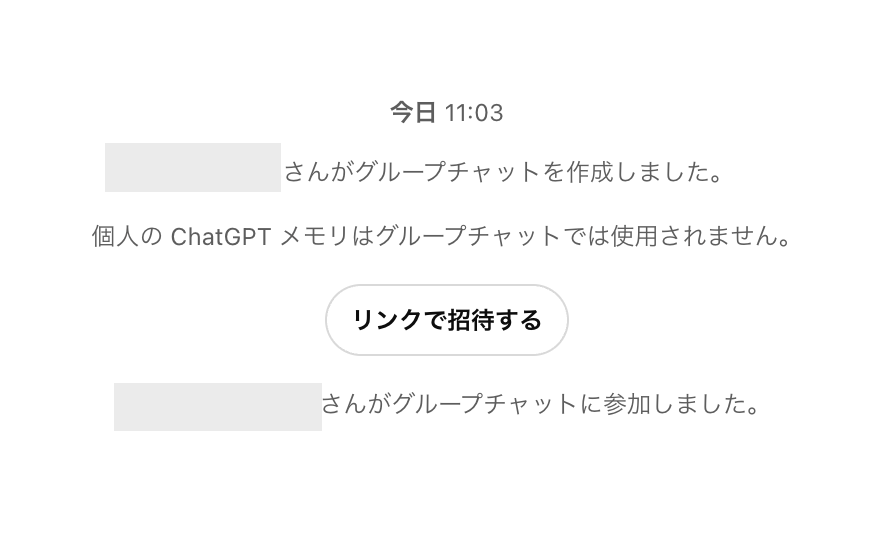Click 個人の at start of memory notice

[x=126, y=238]
